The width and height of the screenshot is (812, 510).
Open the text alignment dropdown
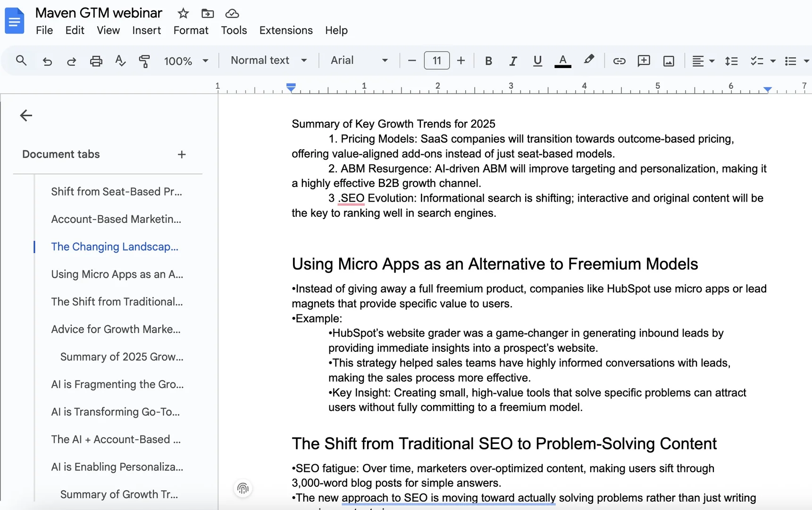click(703, 61)
